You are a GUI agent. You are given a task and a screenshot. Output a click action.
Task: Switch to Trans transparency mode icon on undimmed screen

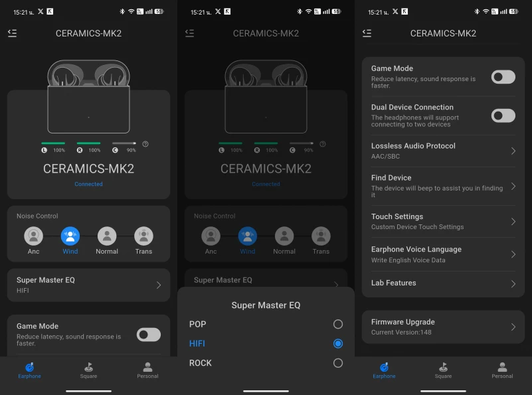143,236
